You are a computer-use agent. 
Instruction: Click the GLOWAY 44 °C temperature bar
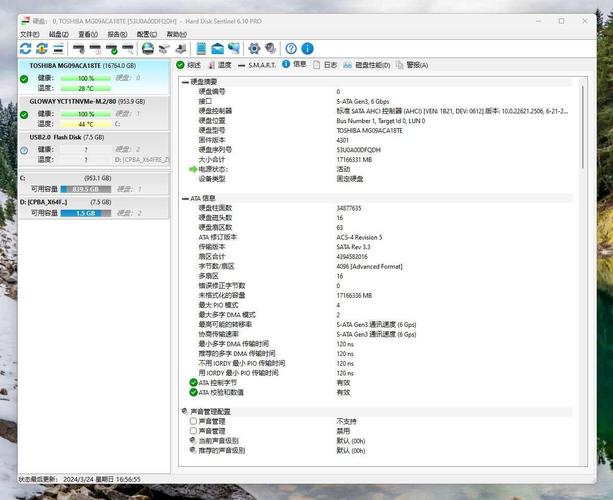[x=86, y=124]
